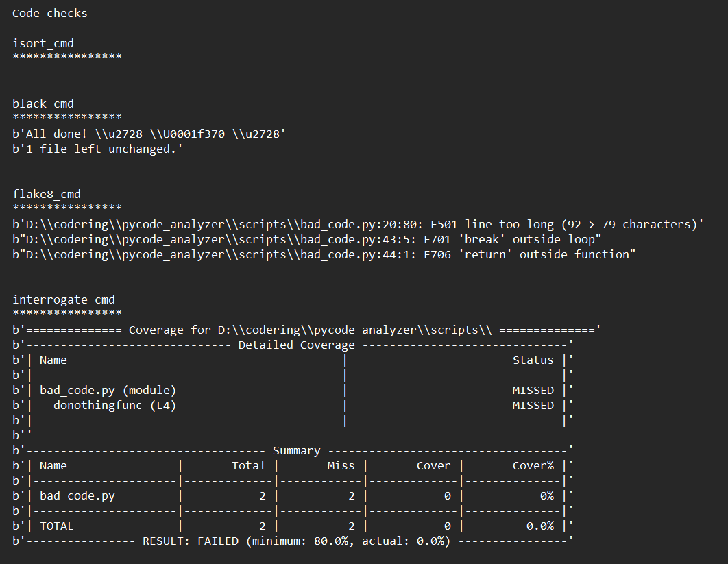Viewport: 728px width, 564px height.
Task: Click the black_cmd section header
Action: click(x=43, y=103)
